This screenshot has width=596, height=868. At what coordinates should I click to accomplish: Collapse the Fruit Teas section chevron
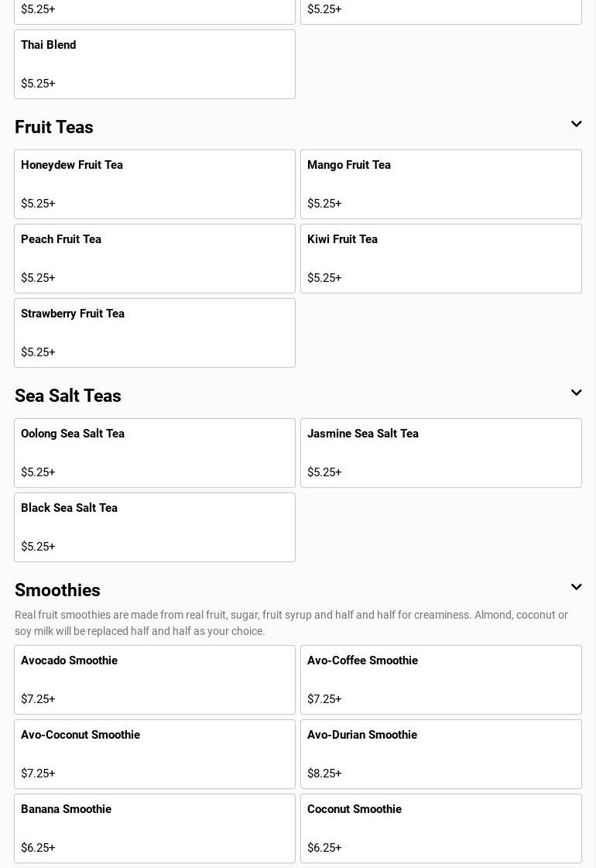pyautogui.click(x=576, y=125)
